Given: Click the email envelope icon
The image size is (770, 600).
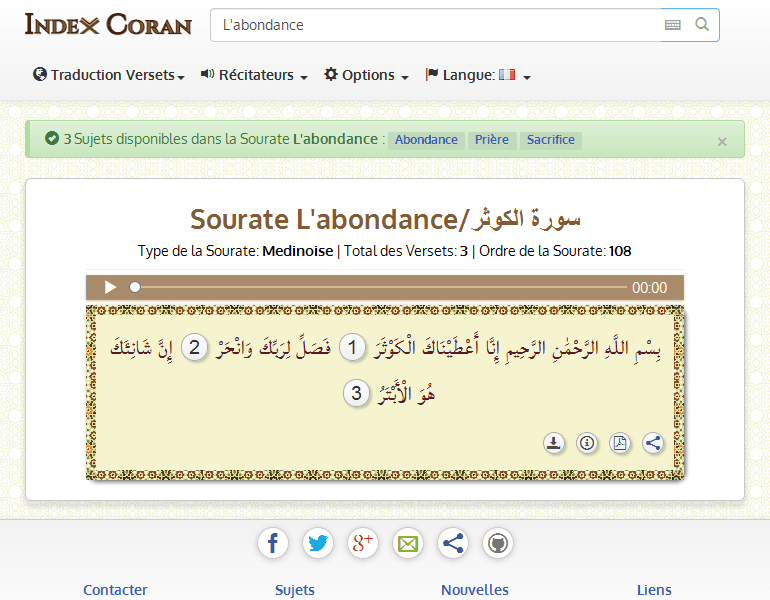Looking at the screenshot, I should [x=408, y=544].
